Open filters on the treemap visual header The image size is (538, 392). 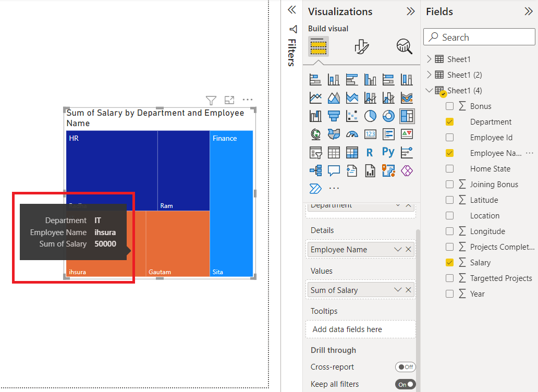point(211,100)
